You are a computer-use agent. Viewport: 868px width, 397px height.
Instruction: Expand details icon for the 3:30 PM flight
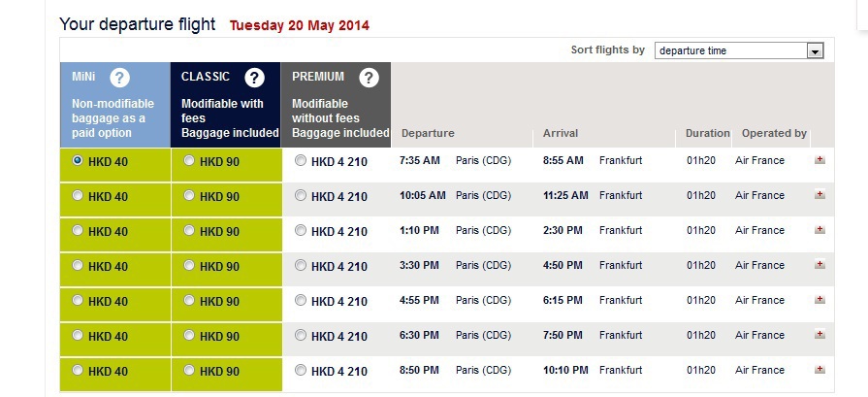[820, 265]
